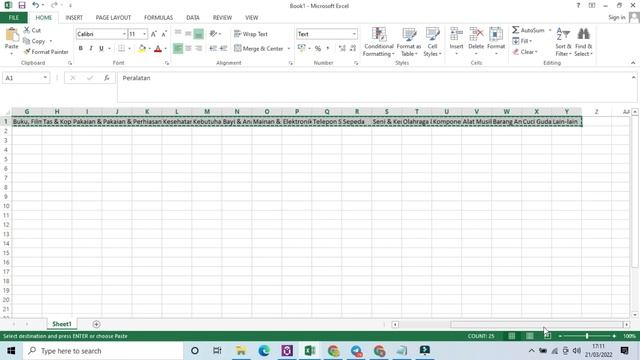The width and height of the screenshot is (640, 360).
Task: Open Font dialog launcher
Action: coord(167,63)
